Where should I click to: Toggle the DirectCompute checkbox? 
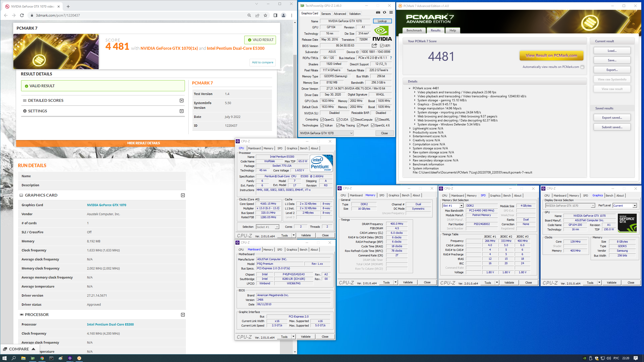tap(352, 120)
